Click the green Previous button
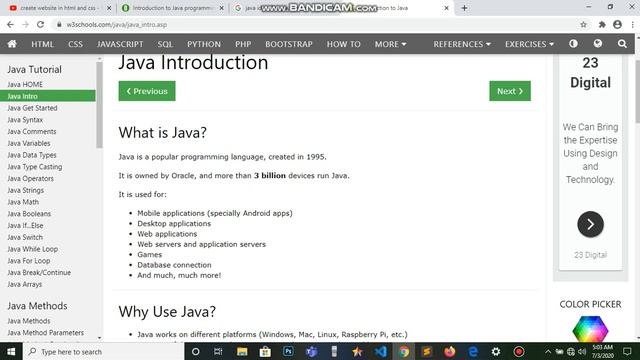This screenshot has width=640, height=360. pyautogui.click(x=147, y=91)
